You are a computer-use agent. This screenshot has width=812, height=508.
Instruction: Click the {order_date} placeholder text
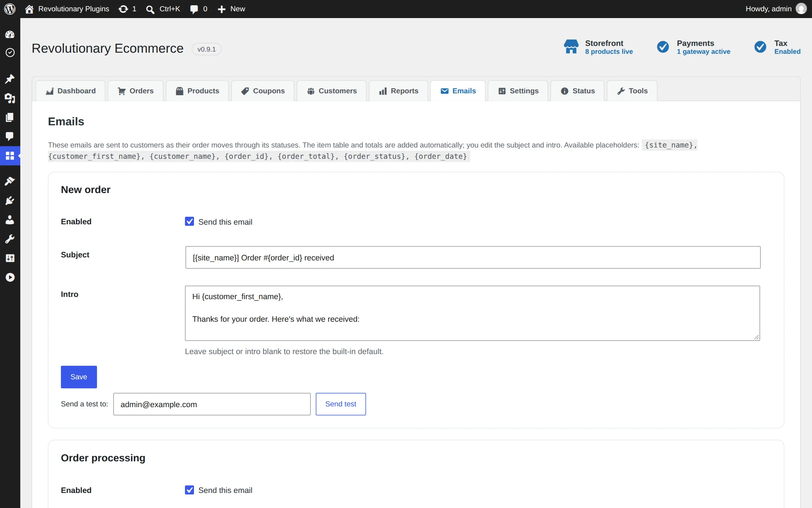coord(441,156)
